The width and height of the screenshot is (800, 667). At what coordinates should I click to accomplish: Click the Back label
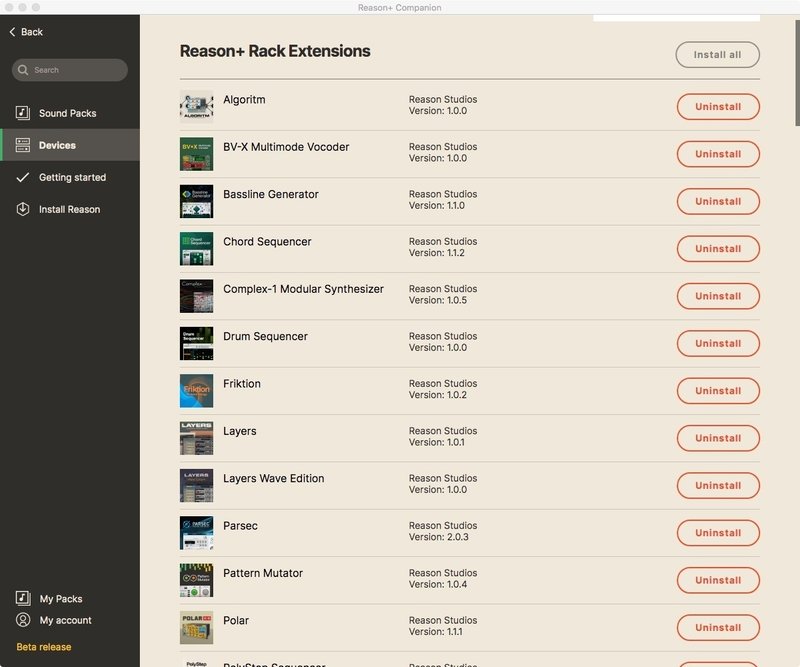[32, 32]
